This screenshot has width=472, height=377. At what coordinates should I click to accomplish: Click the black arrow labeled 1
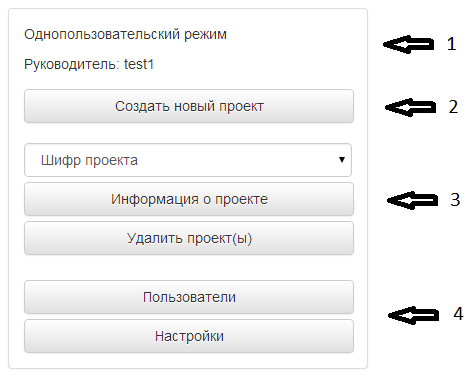(x=408, y=44)
